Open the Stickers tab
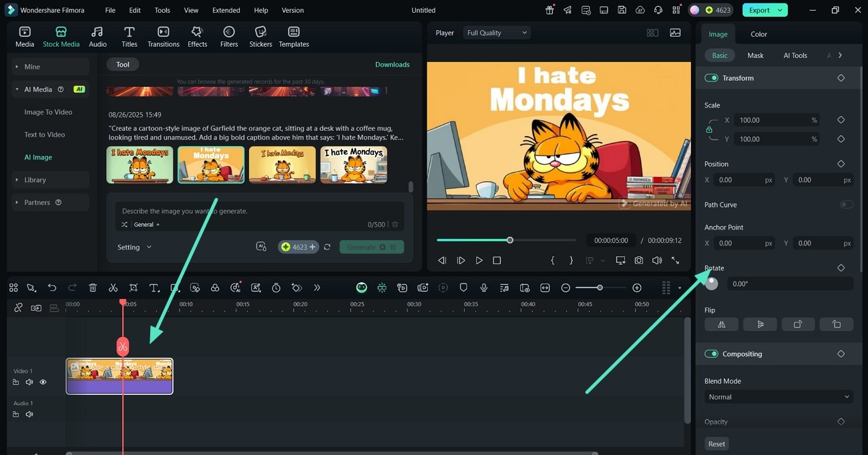The image size is (868, 455). (260, 37)
